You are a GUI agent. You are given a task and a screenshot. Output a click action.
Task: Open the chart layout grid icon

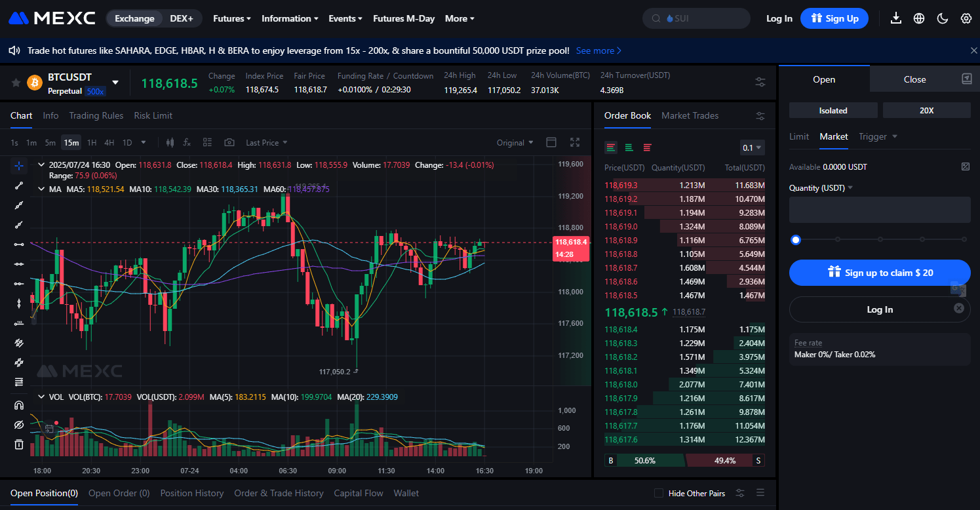point(208,142)
